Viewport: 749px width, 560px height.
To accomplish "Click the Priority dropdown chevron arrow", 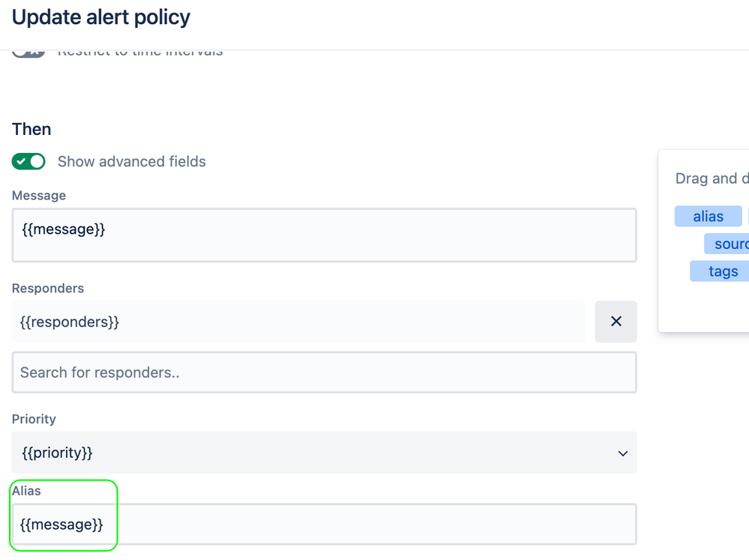I will point(622,453).
